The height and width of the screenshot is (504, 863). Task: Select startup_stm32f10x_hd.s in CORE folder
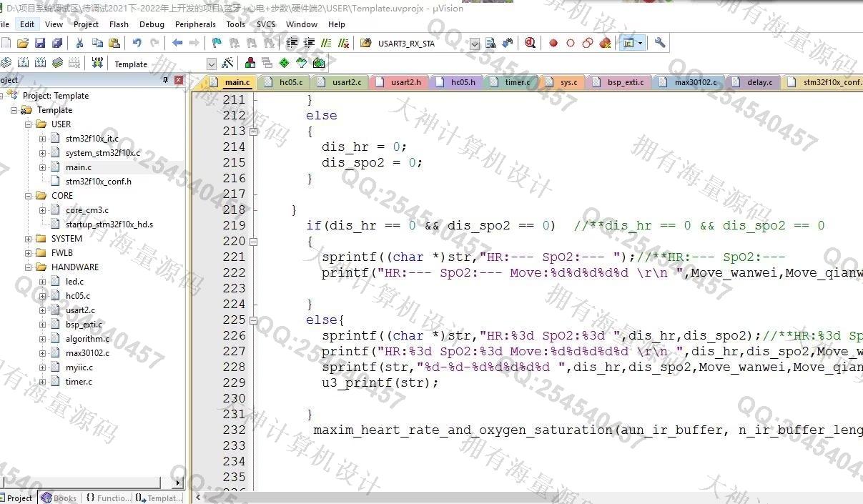coord(109,224)
